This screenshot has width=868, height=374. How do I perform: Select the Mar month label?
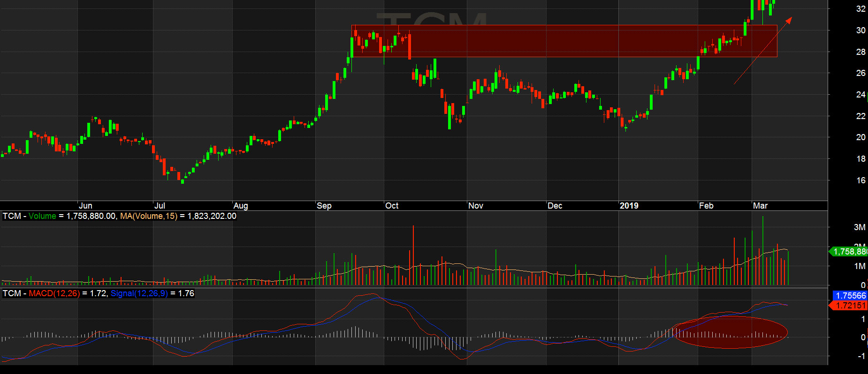[761, 206]
